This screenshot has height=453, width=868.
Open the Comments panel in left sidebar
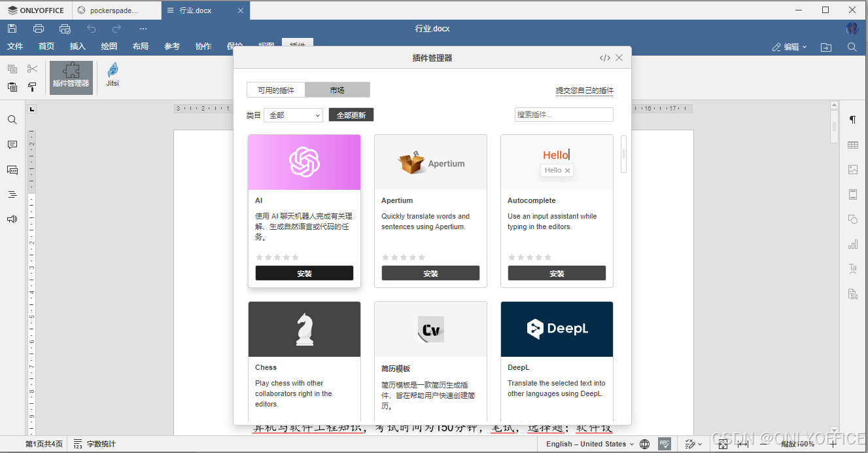point(12,145)
